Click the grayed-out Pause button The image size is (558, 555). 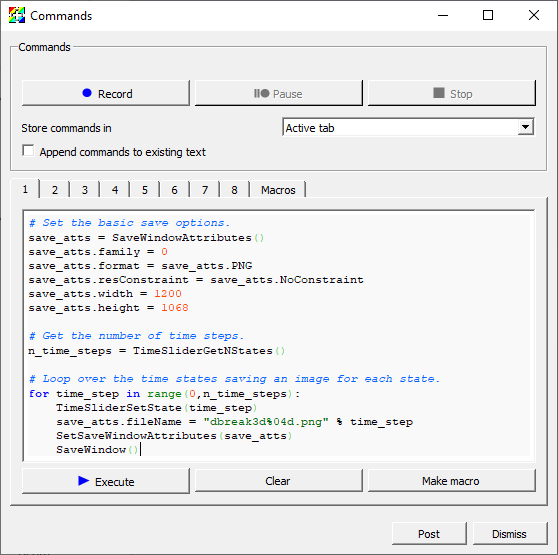pos(279,93)
